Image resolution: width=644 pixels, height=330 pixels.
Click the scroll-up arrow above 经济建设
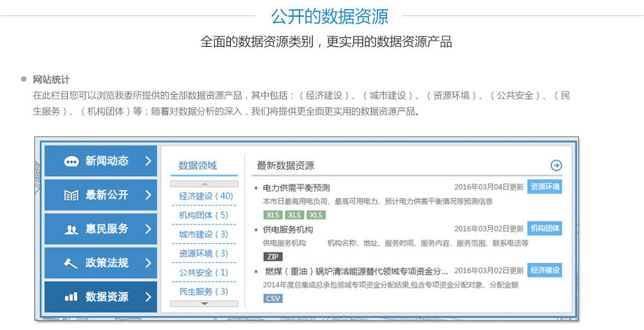point(204,184)
